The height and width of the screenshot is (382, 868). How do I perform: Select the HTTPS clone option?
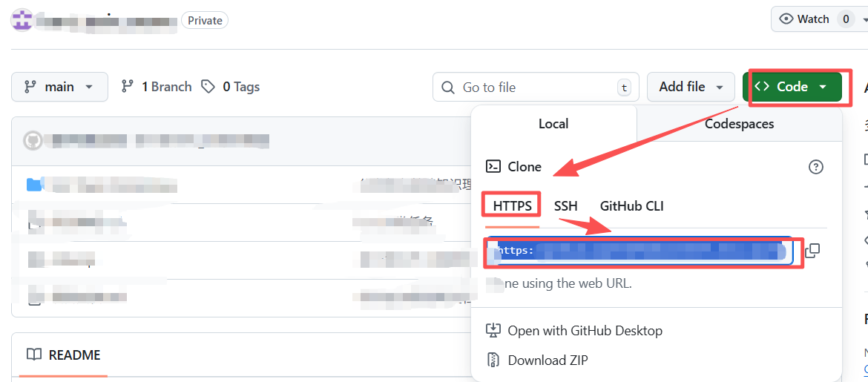point(513,206)
